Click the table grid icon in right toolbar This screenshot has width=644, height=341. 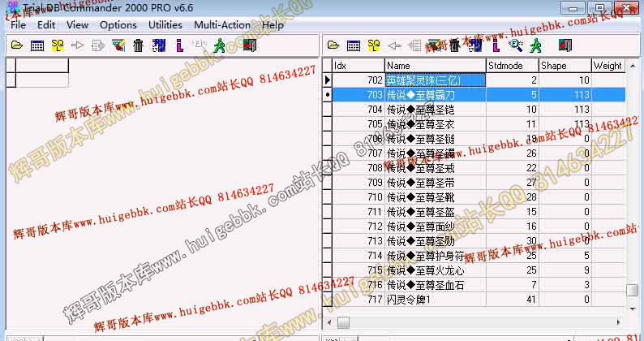pyautogui.click(x=354, y=45)
